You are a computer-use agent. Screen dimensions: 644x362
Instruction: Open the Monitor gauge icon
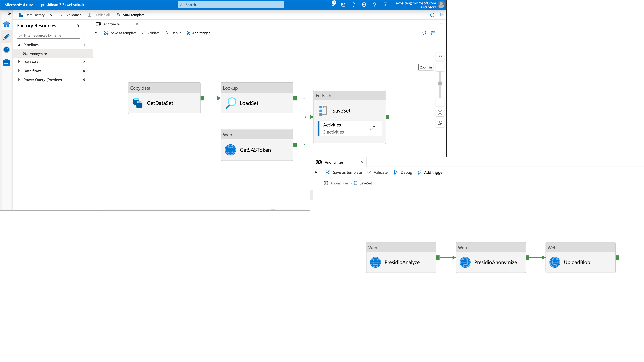pyautogui.click(x=7, y=49)
